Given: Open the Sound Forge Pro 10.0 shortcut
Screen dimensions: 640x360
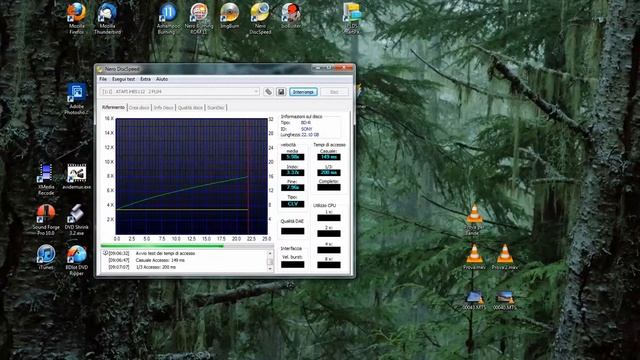Looking at the screenshot, I should [46, 220].
